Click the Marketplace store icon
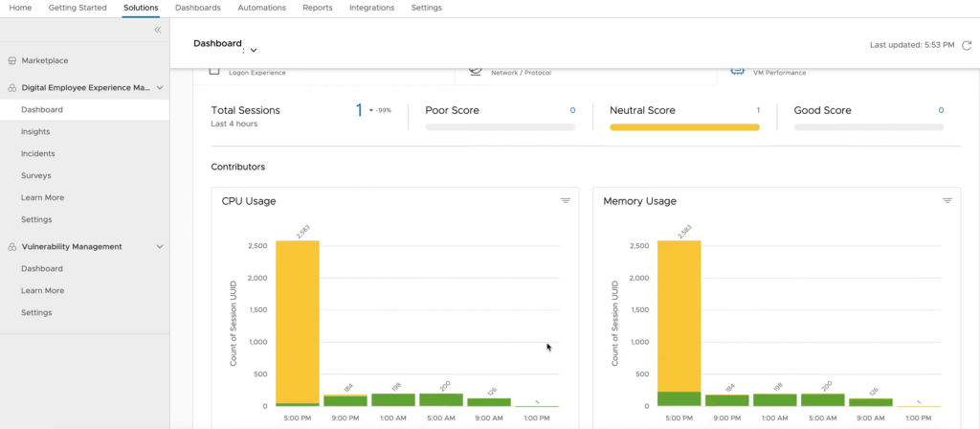Viewport: 980px width, 429px height. (x=12, y=60)
